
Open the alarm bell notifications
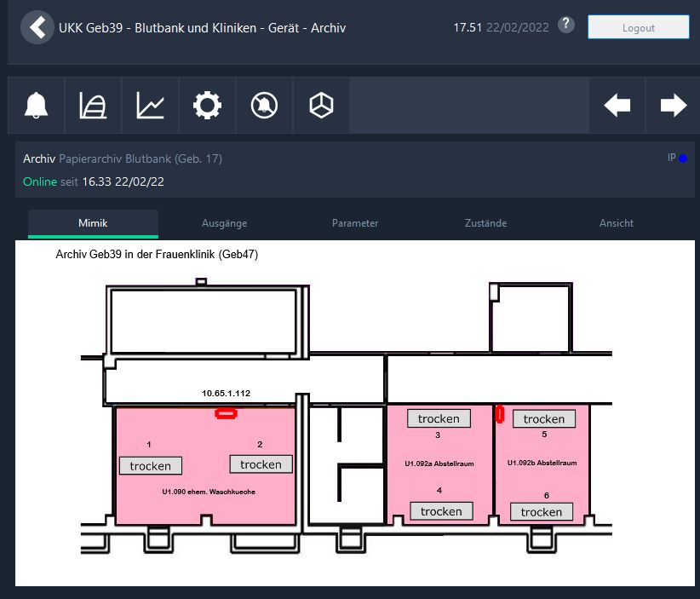pos(37,106)
